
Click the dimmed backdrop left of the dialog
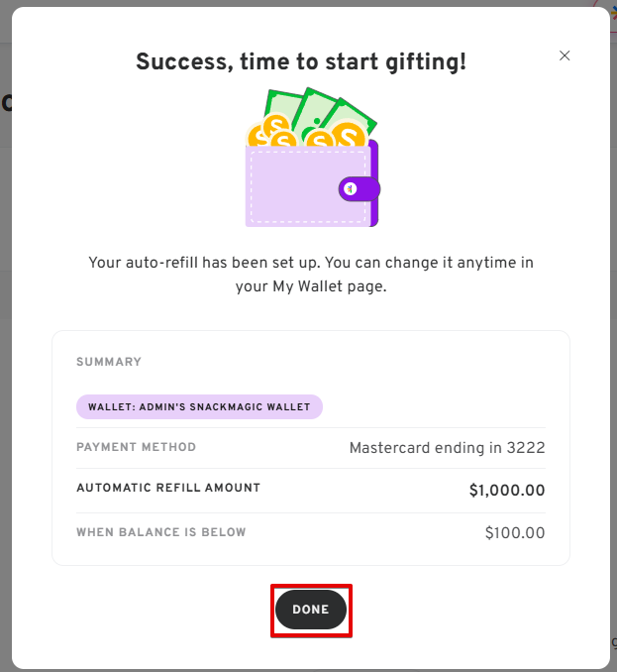pos(5,396)
